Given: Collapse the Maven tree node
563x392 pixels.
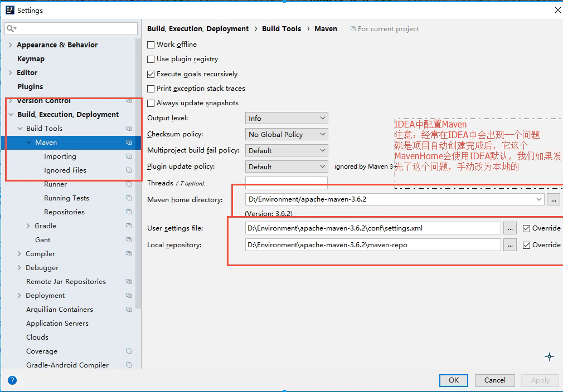Looking at the screenshot, I should pos(29,143).
